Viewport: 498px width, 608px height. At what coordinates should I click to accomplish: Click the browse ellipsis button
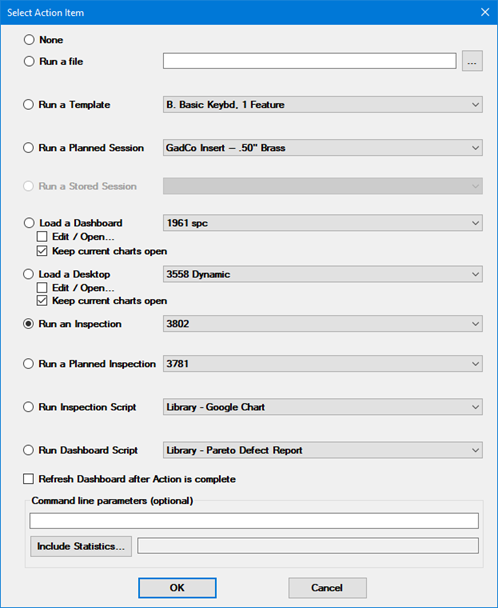coord(472,61)
